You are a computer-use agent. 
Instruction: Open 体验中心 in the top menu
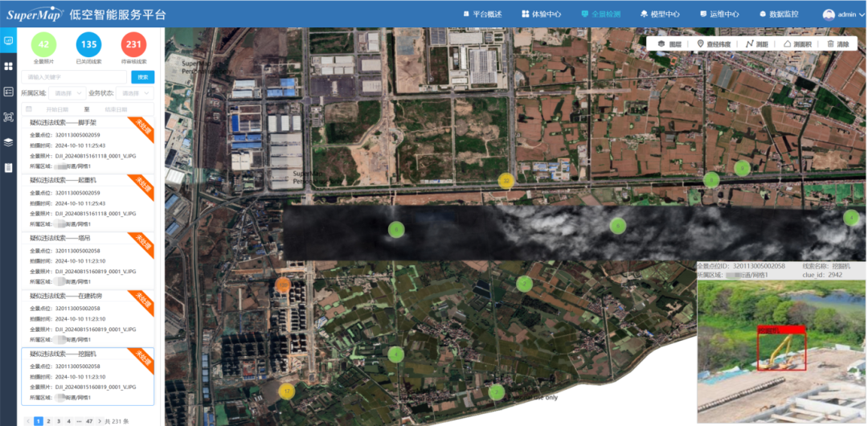(542, 14)
